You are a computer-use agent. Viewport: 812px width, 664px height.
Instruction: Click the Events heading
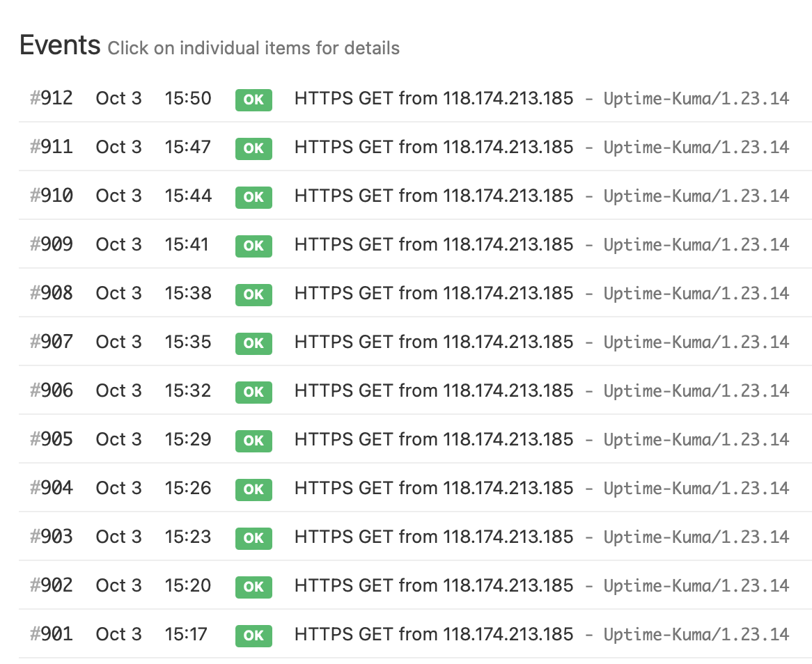coord(60,45)
